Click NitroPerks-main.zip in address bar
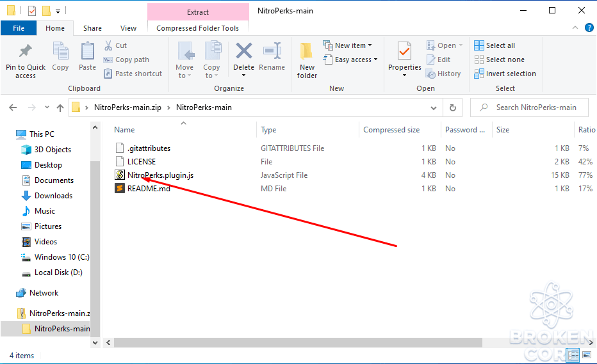 pos(127,107)
